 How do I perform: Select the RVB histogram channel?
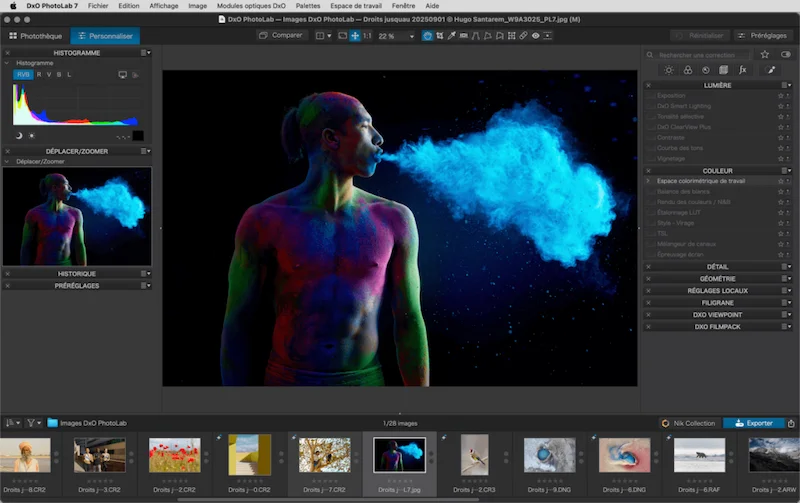[x=22, y=75]
